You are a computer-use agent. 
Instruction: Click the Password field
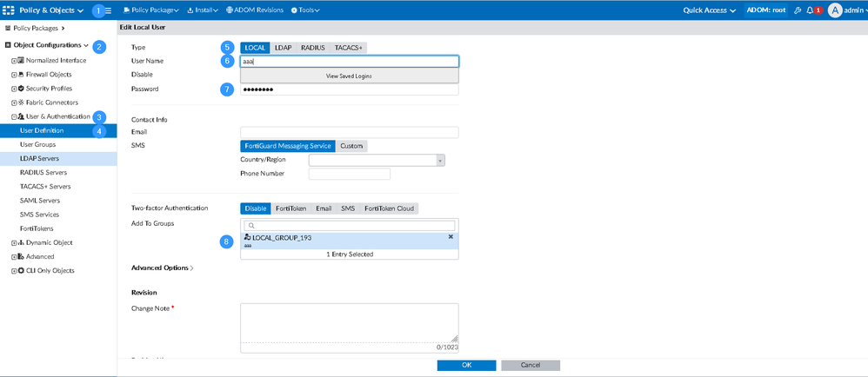350,89
